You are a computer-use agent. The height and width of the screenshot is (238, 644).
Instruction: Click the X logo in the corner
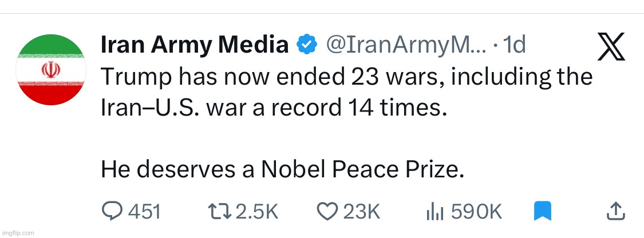(611, 47)
